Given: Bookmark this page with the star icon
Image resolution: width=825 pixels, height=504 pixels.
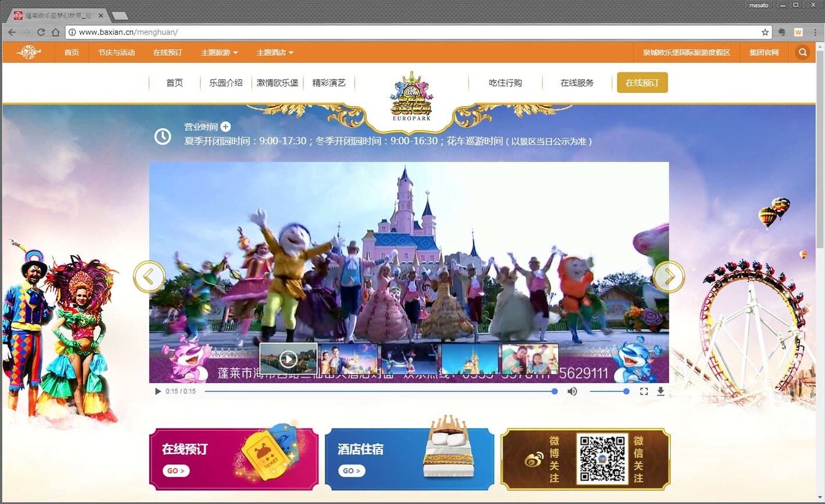Looking at the screenshot, I should pyautogui.click(x=765, y=32).
